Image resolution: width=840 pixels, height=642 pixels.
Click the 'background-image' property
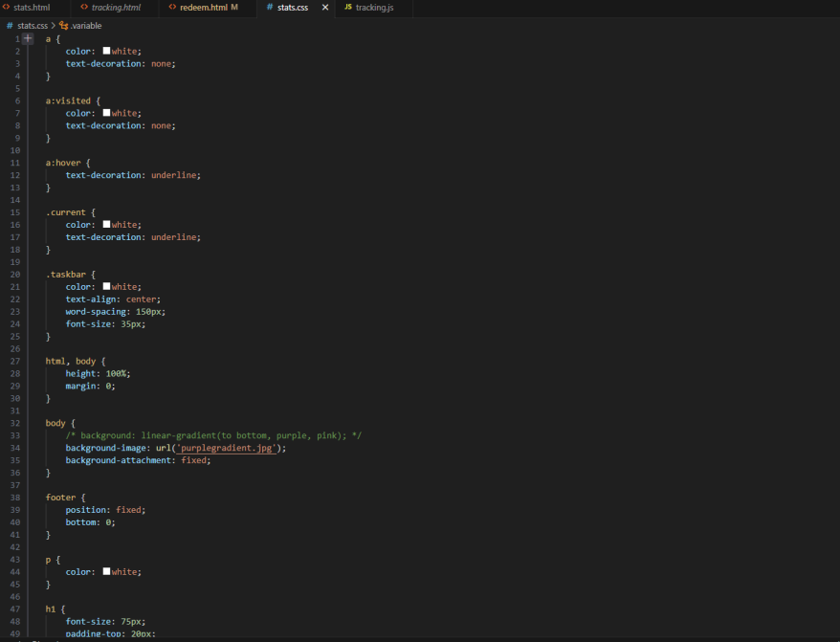105,448
